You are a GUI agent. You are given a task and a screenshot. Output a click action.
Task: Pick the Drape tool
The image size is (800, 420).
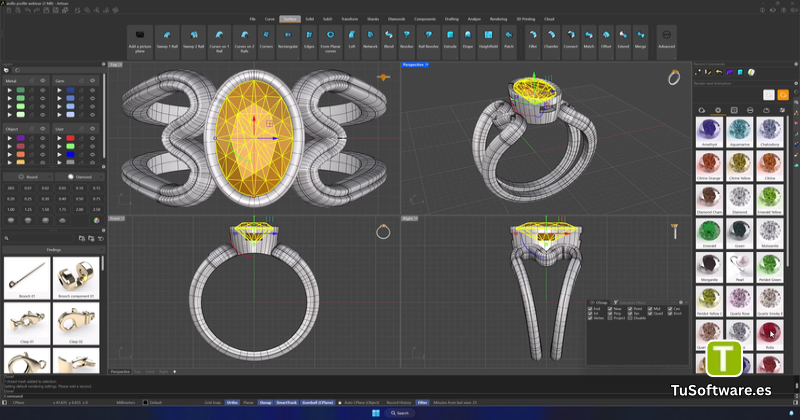[468, 40]
